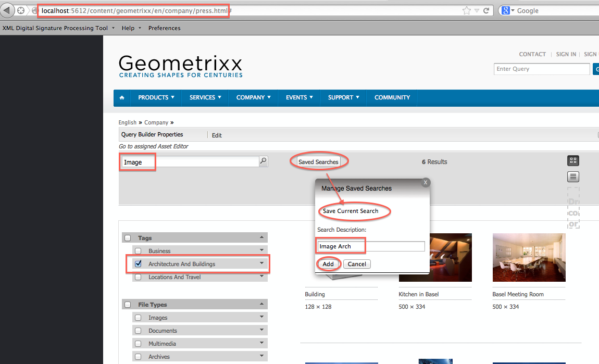
Task: Toggle the Tags group checkbox
Action: click(128, 238)
